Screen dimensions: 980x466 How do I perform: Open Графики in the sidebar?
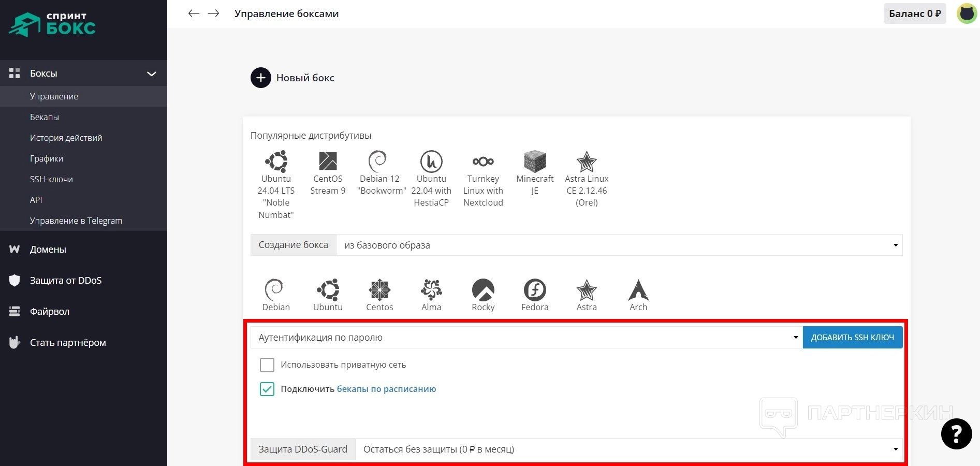point(47,158)
